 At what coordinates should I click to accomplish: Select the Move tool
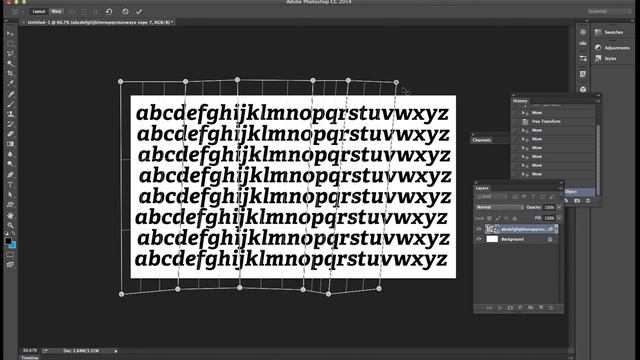pyautogui.click(x=11, y=33)
